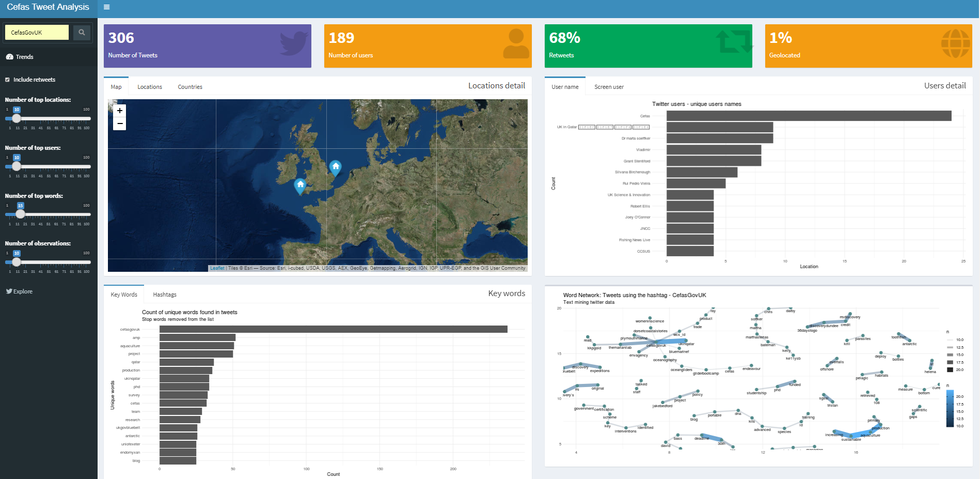The width and height of the screenshot is (980, 479).
Task: Select the Screen user tab
Action: (x=609, y=87)
